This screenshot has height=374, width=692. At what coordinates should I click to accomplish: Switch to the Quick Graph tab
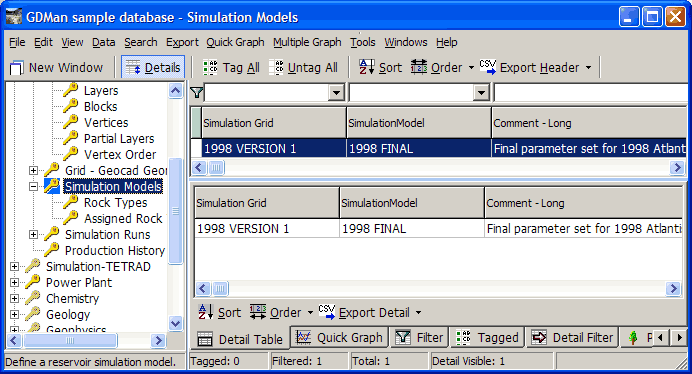coord(339,338)
